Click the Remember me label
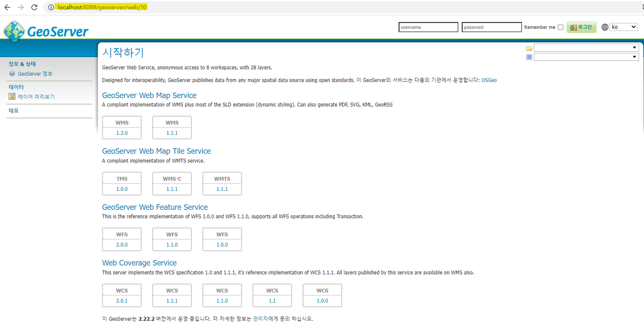This screenshot has height=327, width=644. click(x=540, y=27)
